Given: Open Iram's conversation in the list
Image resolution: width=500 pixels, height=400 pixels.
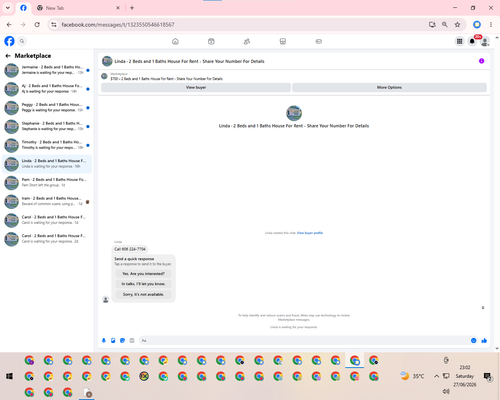Looking at the screenshot, I should (47, 201).
